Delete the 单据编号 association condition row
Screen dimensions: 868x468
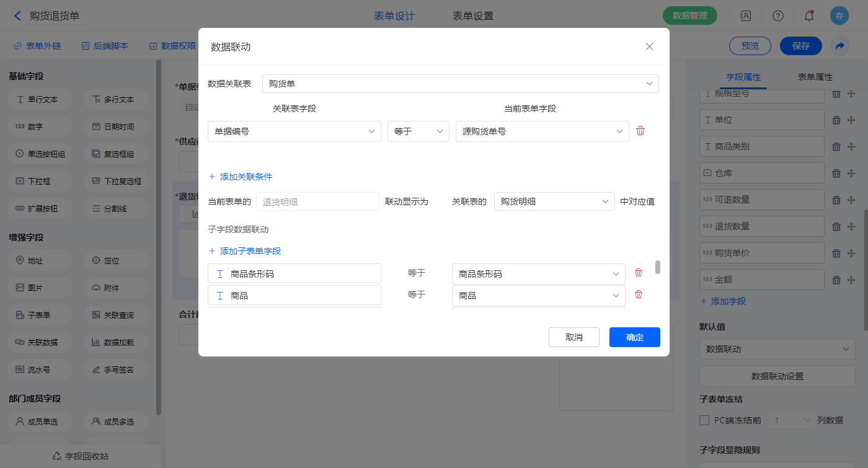(x=640, y=131)
